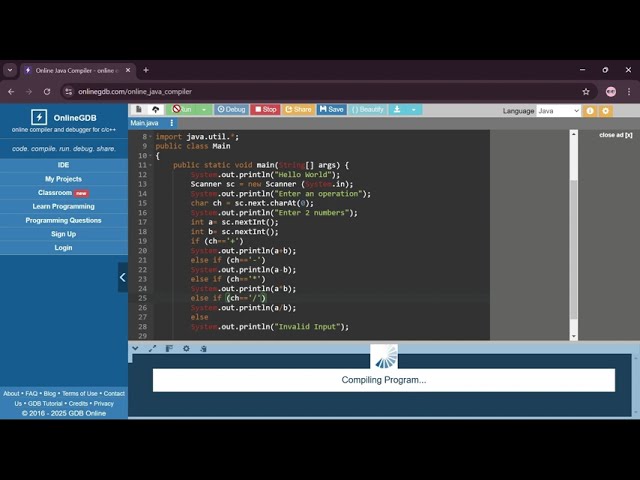Open the orange settings gear icon
640x480 pixels.
click(x=605, y=111)
